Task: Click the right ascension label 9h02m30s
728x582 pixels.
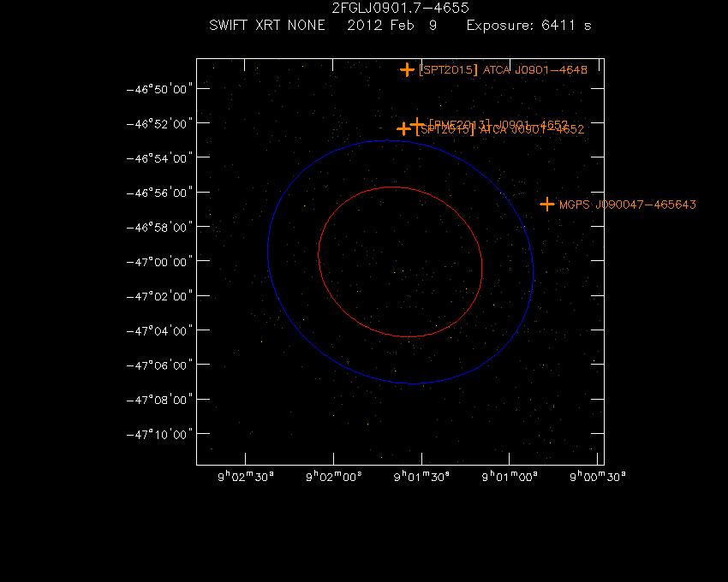Action: click(x=246, y=476)
